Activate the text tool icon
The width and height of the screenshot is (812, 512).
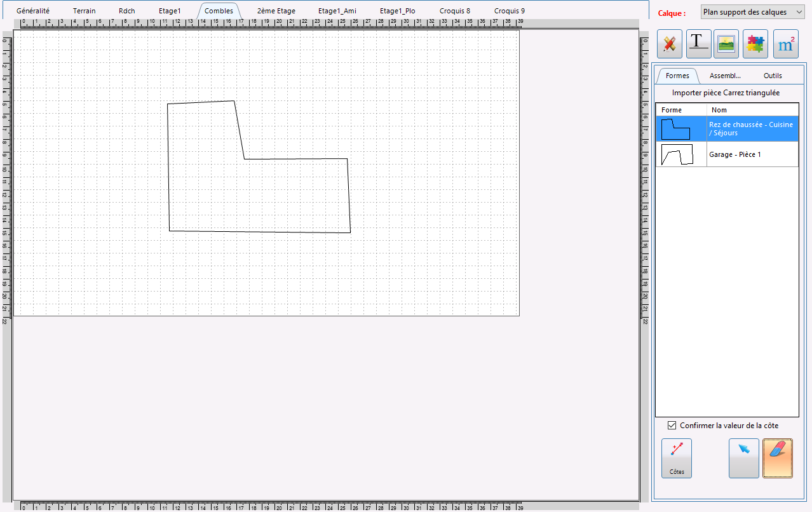click(698, 44)
